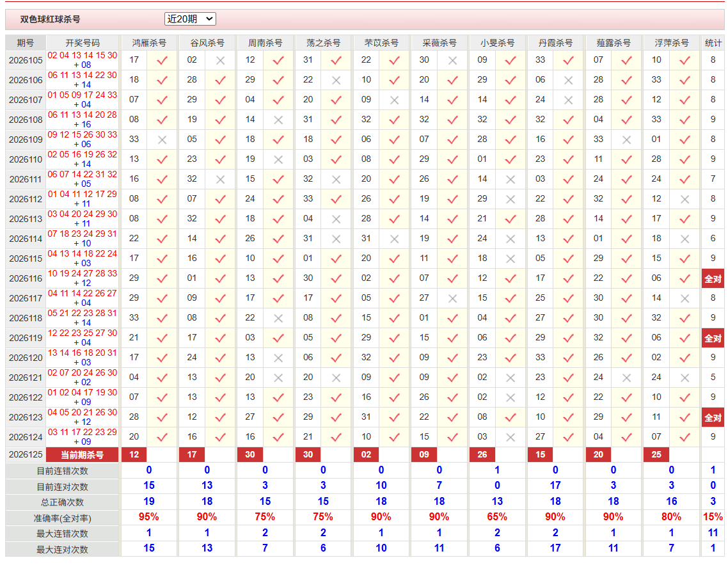Click X mark for 荡之杀号 in row 2026106
This screenshot has width=728, height=565.
pos(336,81)
